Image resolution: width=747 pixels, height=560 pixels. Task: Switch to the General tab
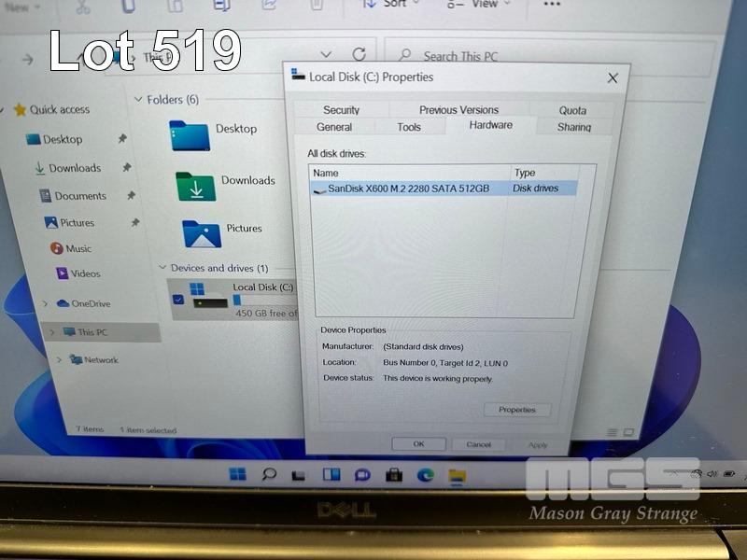[334, 127]
